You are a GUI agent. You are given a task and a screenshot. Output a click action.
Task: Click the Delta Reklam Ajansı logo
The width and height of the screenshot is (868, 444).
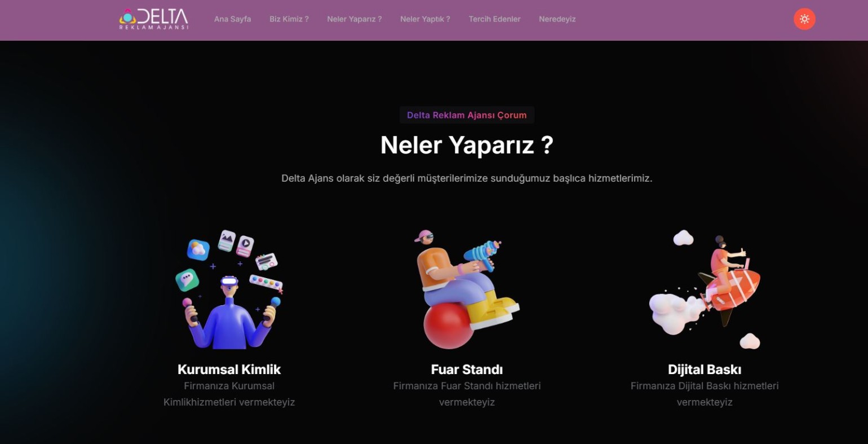pos(153,19)
